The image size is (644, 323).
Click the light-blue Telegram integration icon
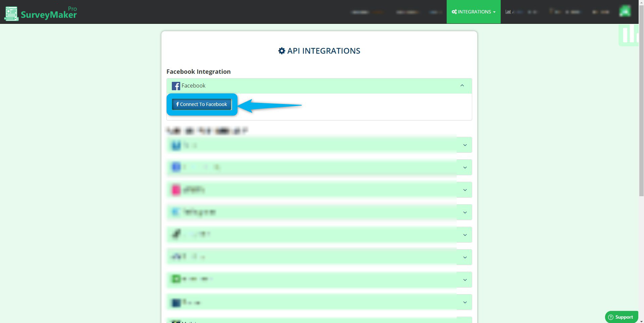176,212
